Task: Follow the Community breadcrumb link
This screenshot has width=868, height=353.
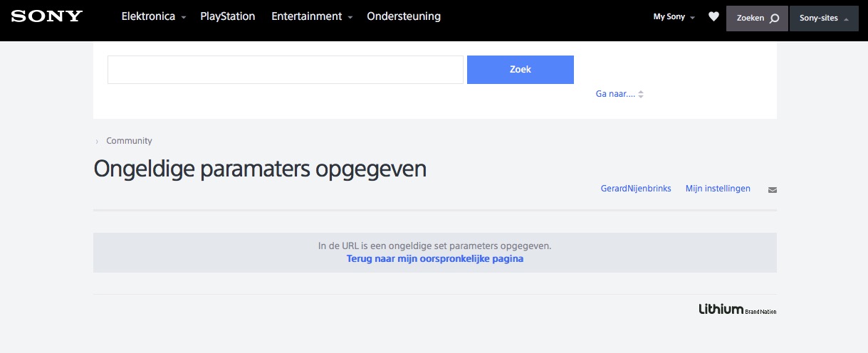Action: 129,141
